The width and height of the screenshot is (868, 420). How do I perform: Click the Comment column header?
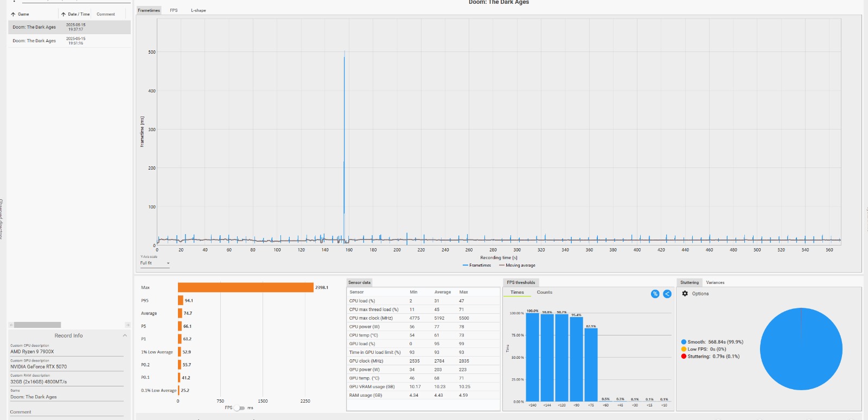pos(106,14)
